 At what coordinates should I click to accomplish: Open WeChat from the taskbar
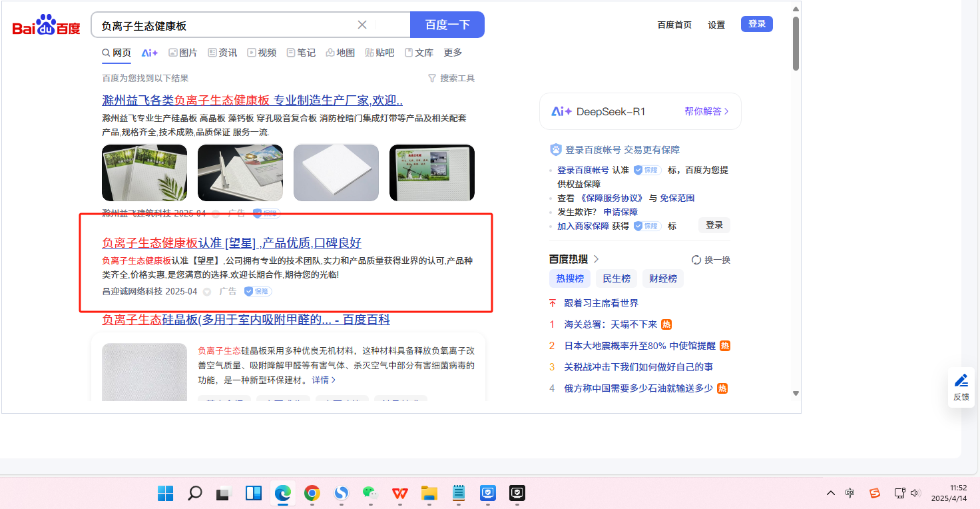pyautogui.click(x=369, y=493)
